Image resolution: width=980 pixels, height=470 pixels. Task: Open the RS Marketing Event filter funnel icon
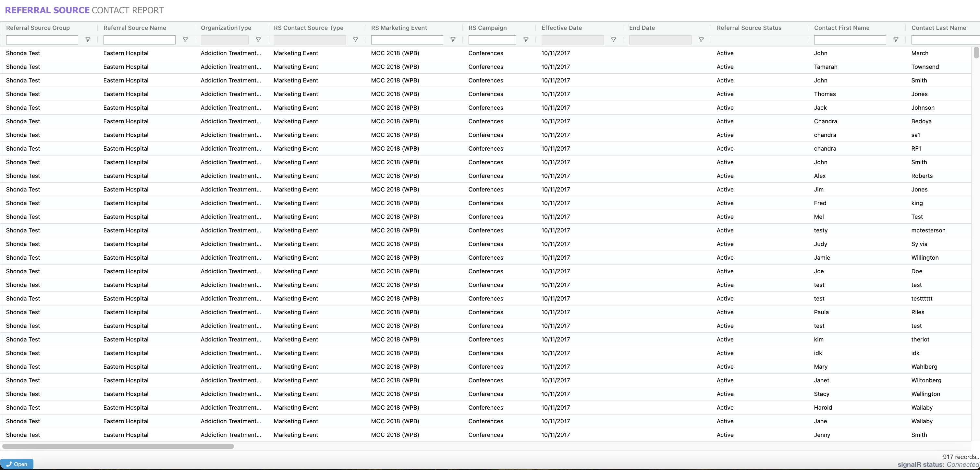(453, 40)
